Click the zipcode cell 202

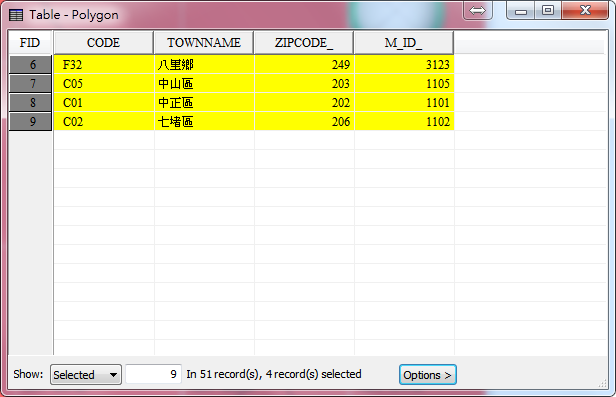[x=304, y=102]
